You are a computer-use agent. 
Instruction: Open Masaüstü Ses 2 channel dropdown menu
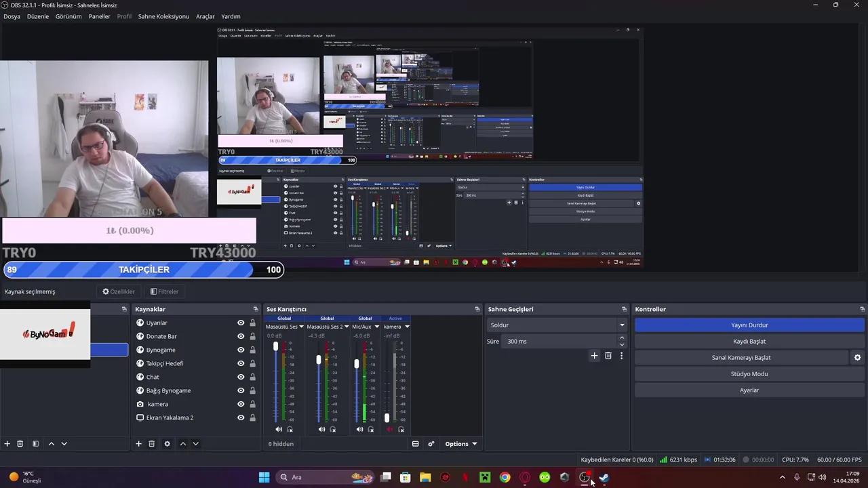pyautogui.click(x=347, y=327)
